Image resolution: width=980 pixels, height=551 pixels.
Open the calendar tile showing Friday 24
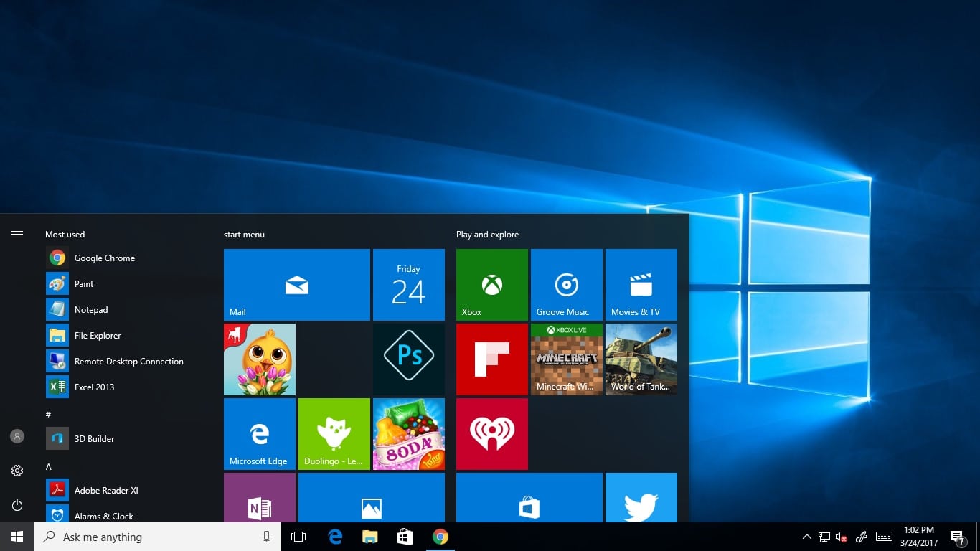coord(409,285)
